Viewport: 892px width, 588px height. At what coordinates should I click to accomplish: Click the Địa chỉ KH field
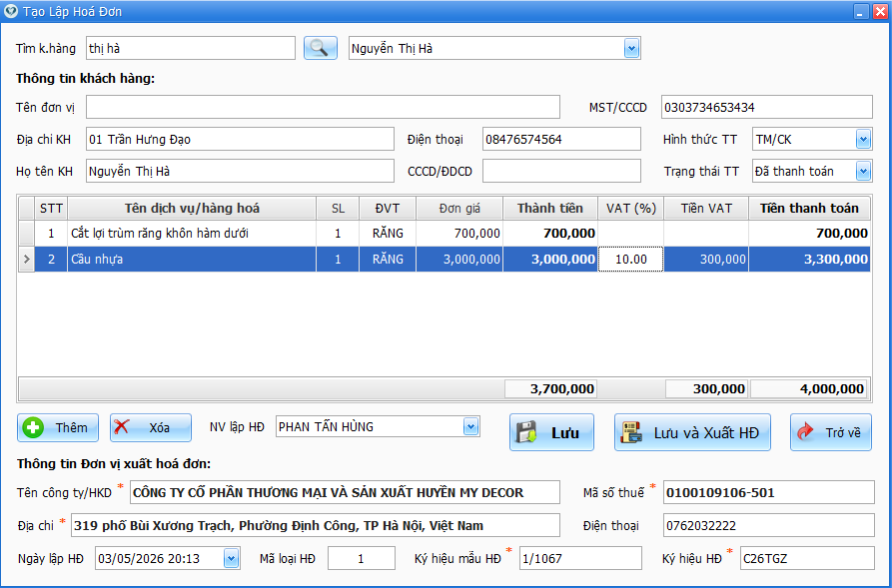(240, 139)
